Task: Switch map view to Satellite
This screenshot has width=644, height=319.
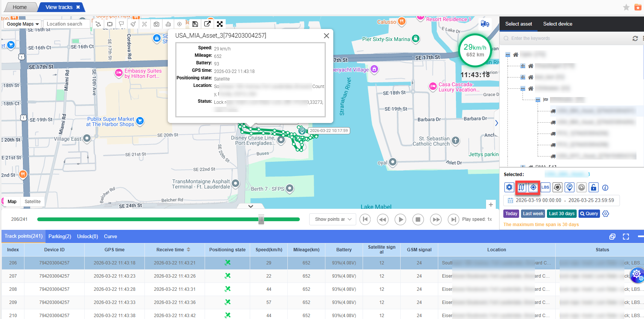Action: point(32,202)
